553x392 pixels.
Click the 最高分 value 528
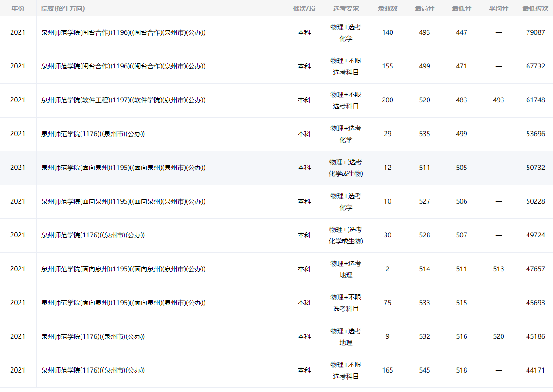(x=424, y=236)
